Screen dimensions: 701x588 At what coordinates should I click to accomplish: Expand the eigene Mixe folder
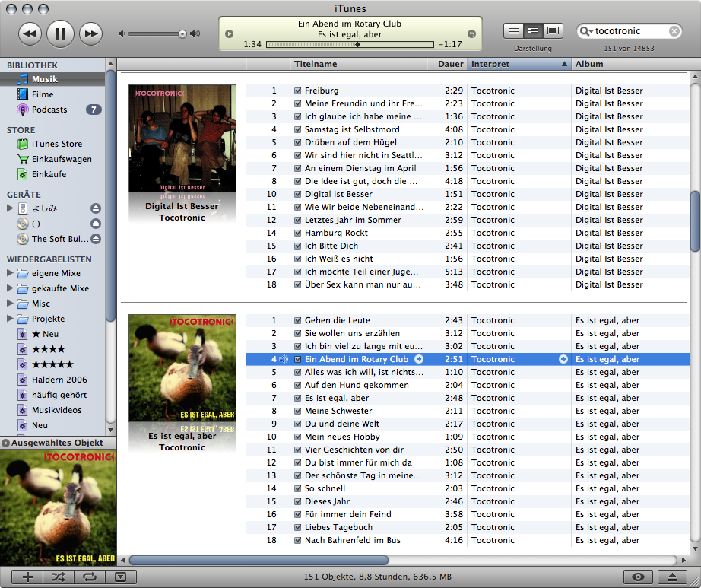pos(10,273)
